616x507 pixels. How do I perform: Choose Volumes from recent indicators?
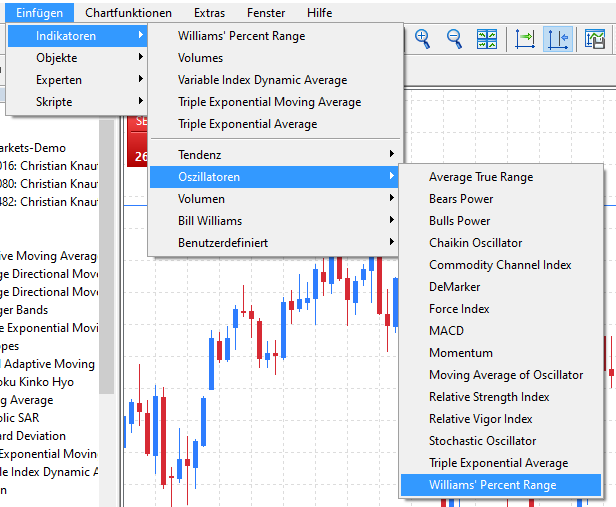(274, 58)
